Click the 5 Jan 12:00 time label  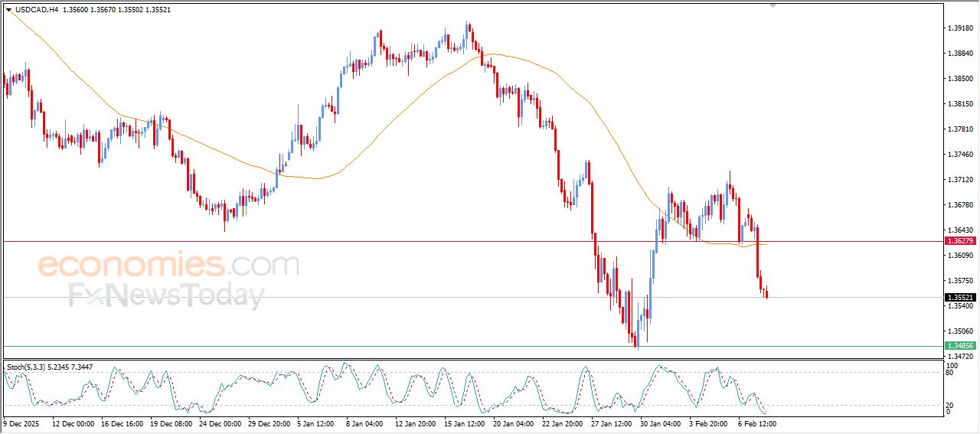click(x=315, y=423)
